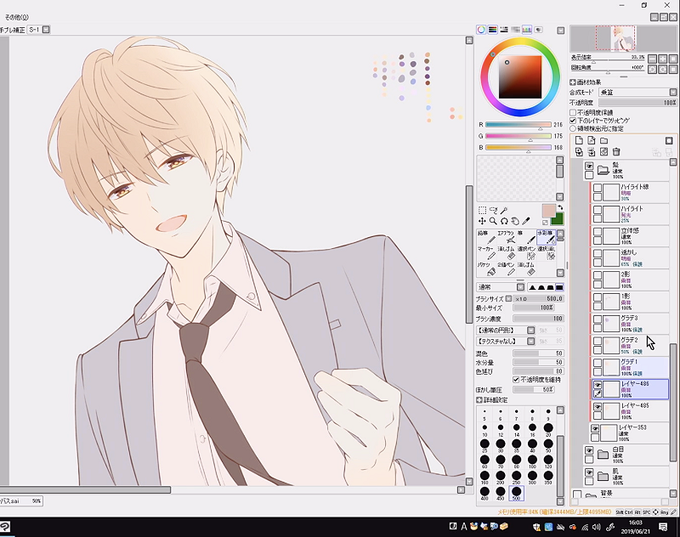The height and width of the screenshot is (537, 680).
Task: Click the stabilizer S-1 value button
Action: (x=34, y=29)
